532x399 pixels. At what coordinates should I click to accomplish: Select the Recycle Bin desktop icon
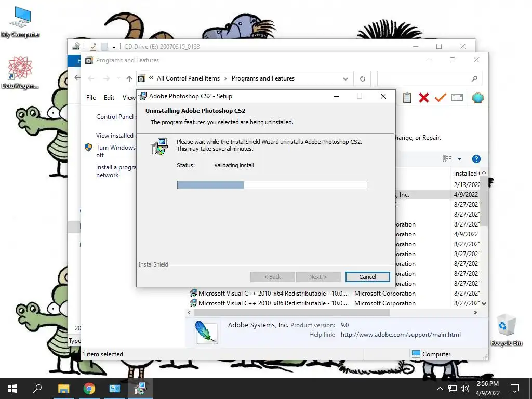(507, 330)
